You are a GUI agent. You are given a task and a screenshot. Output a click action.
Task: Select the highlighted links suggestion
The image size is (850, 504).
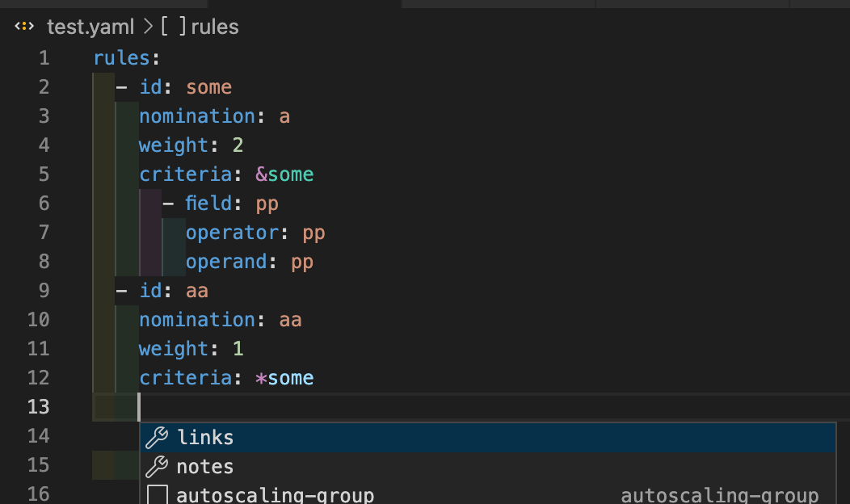point(205,437)
